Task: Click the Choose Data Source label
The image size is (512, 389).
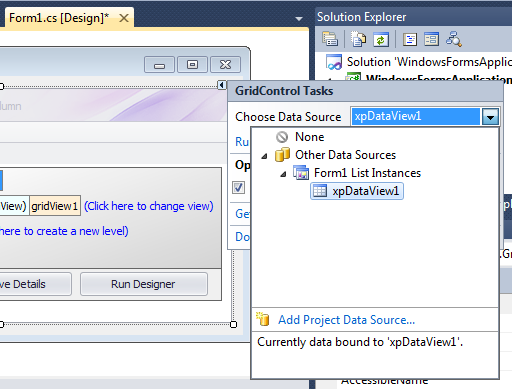Action: pos(288,117)
